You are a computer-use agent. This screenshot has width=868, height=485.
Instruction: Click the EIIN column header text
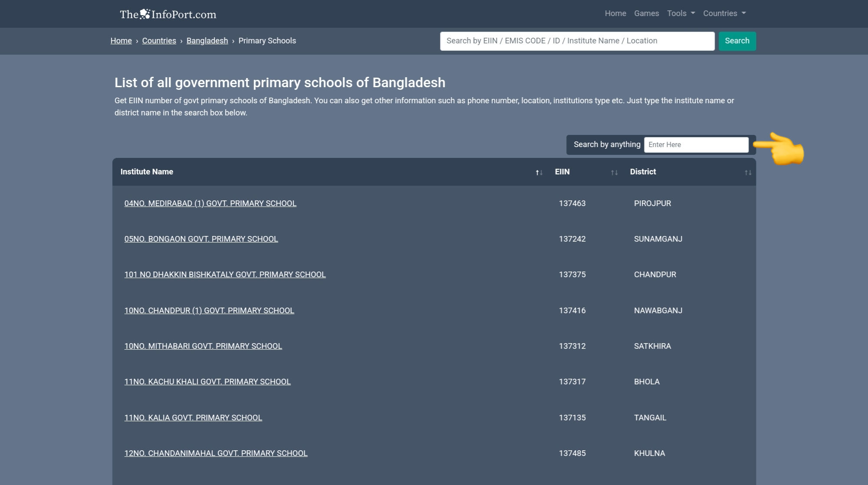pos(562,172)
